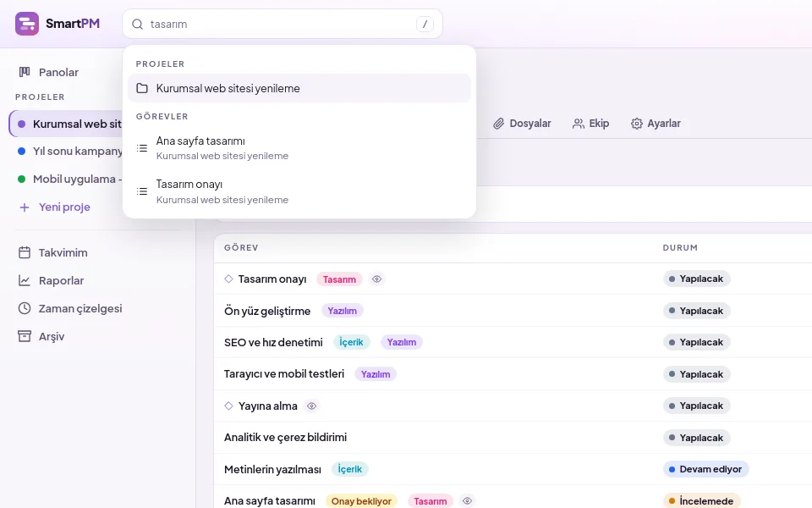Click the slash shortcut key badge
812x508 pixels.
click(425, 24)
